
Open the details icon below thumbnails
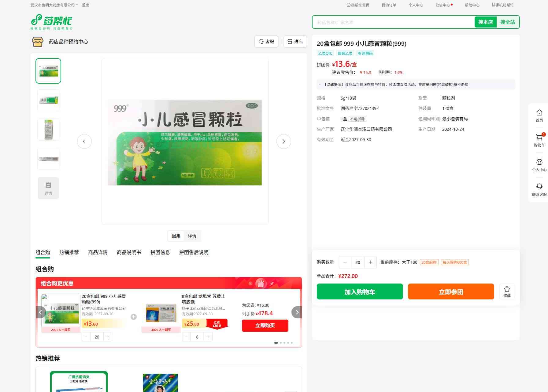pos(48,188)
